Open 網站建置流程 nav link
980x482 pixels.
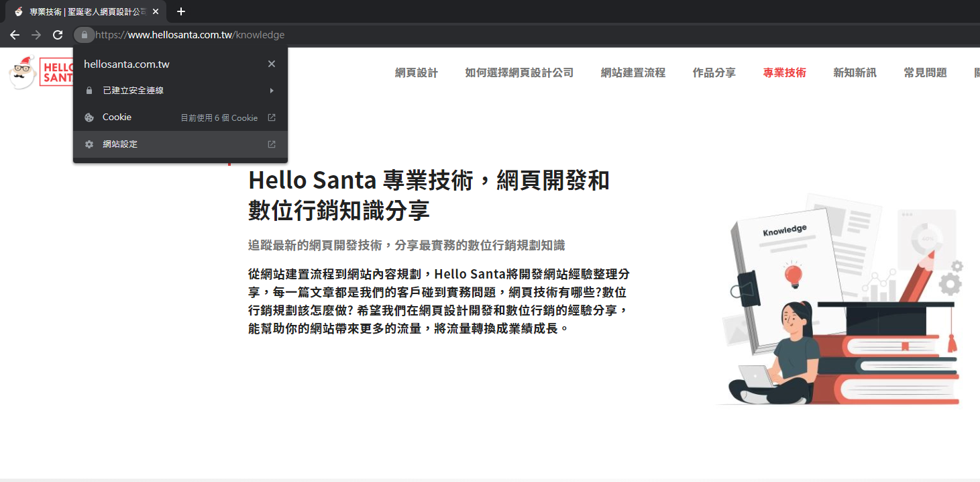pyautogui.click(x=633, y=73)
